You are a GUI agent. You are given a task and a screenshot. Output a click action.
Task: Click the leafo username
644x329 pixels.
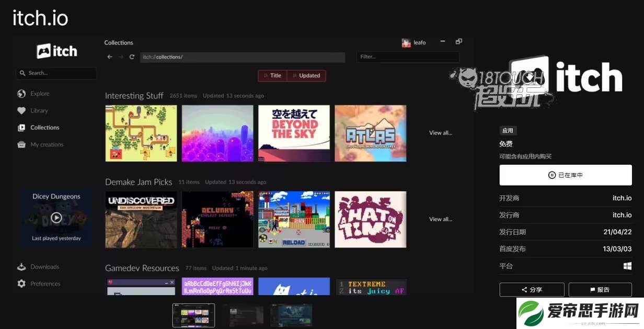[420, 43]
